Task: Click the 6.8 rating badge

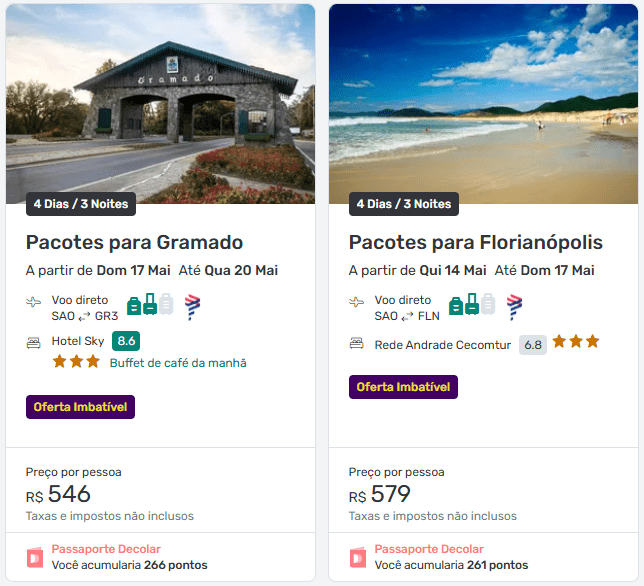Action: point(533,345)
